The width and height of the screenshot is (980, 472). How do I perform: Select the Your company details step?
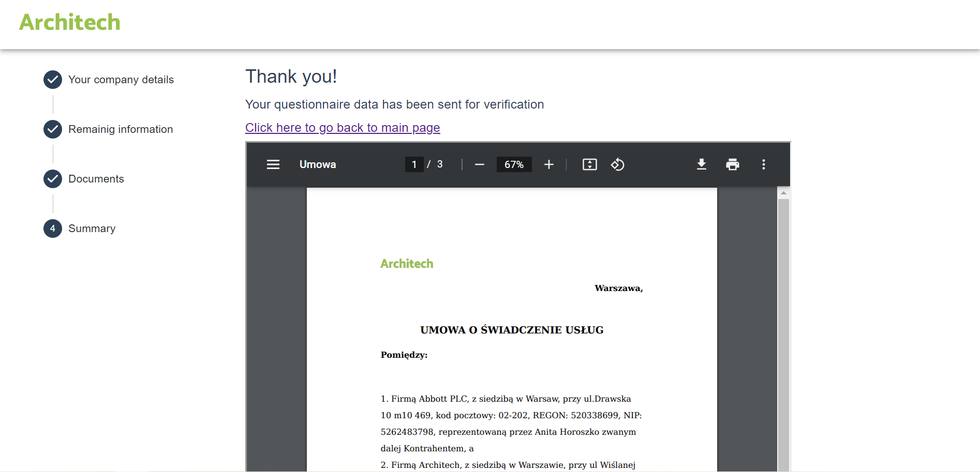[121, 80]
